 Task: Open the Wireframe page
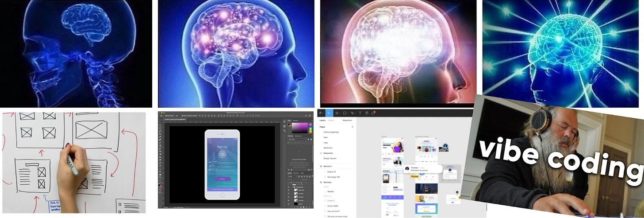pyautogui.click(x=328, y=148)
